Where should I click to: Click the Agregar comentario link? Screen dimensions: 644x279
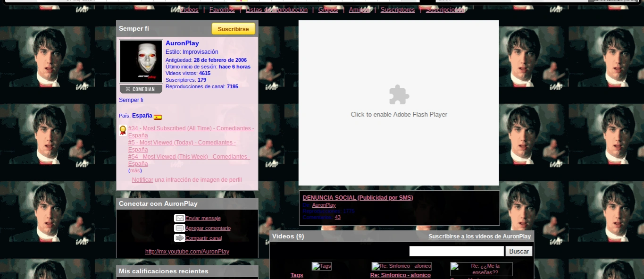coord(208,228)
